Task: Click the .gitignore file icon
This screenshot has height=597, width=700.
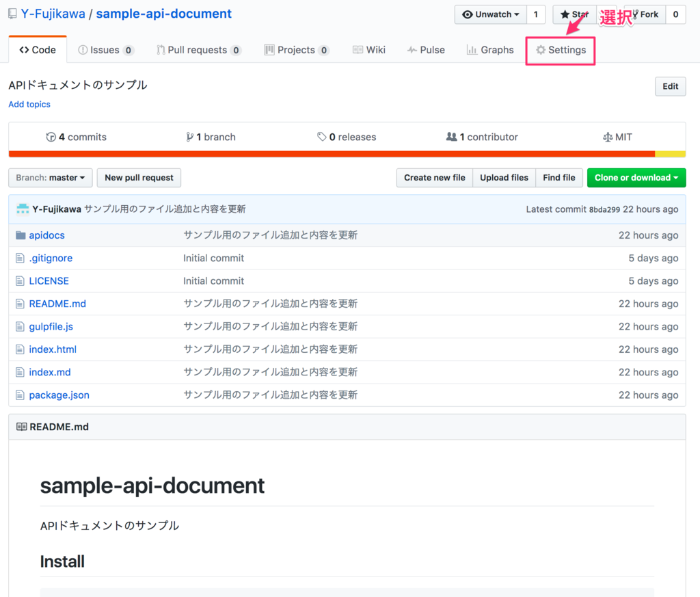Action: click(20, 258)
